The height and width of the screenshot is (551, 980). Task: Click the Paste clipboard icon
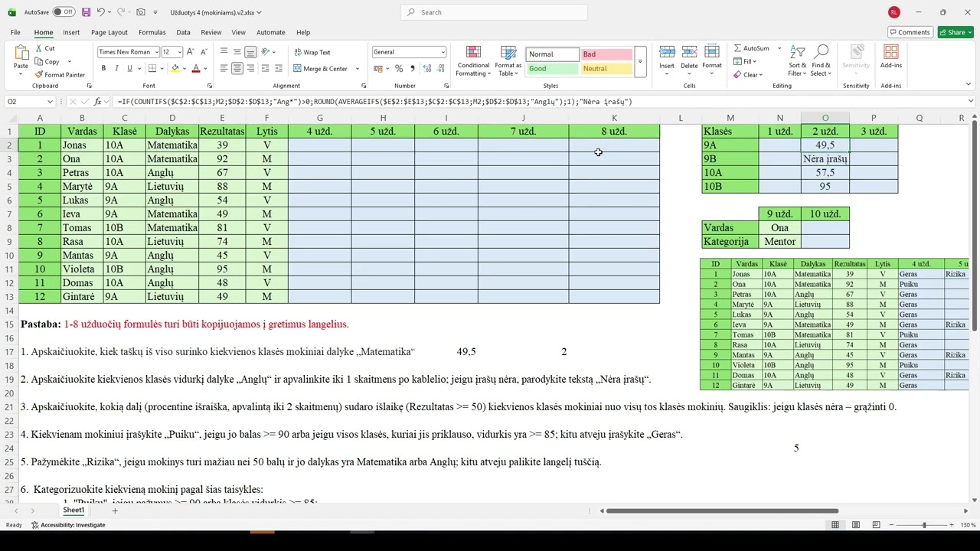coord(21,54)
